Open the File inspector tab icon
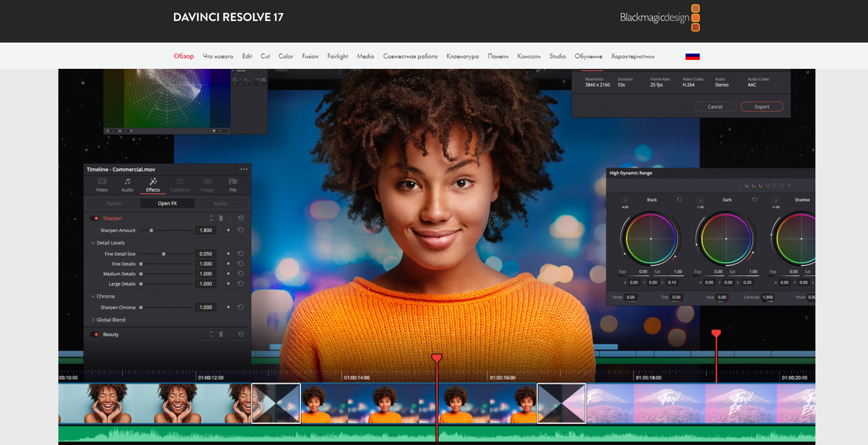Screen dimensions: 868x445 click(x=233, y=182)
